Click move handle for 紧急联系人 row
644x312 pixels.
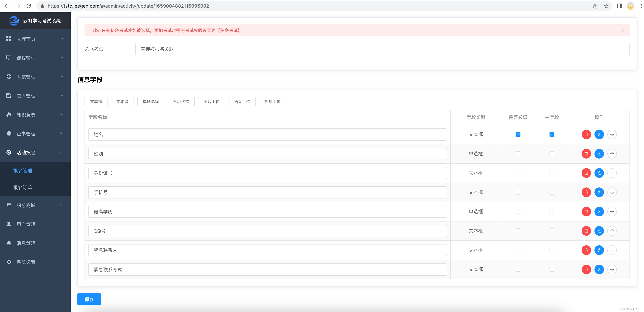[612, 250]
